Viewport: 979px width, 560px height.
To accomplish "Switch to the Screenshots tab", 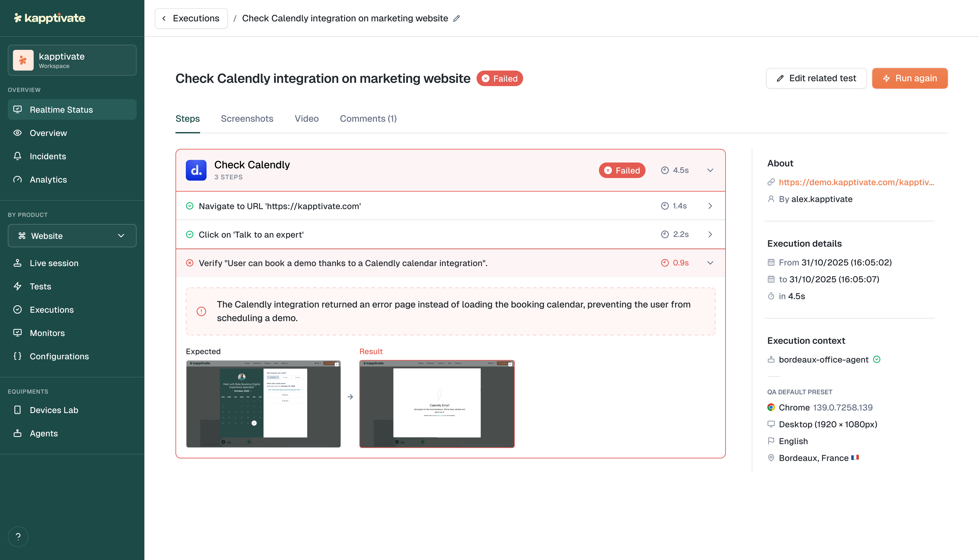I will 247,119.
